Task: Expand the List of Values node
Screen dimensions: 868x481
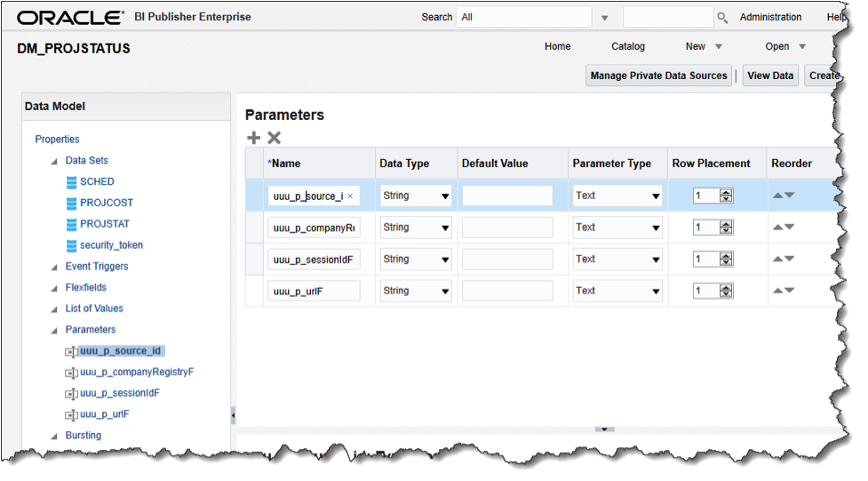Action: [54, 309]
